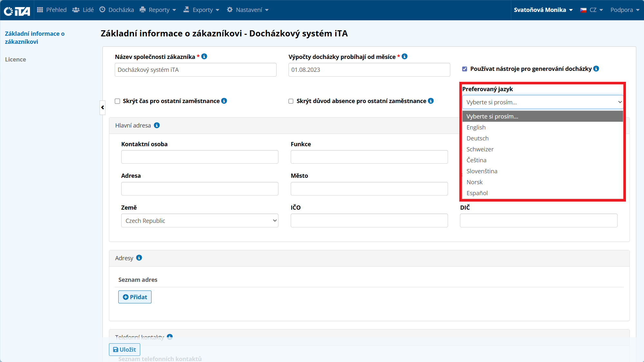Open Licence in the sidebar
Image resolution: width=644 pixels, height=362 pixels.
pos(15,59)
